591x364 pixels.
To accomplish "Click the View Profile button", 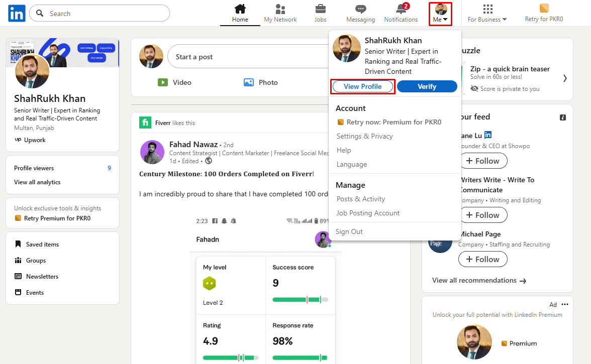I will 363,86.
